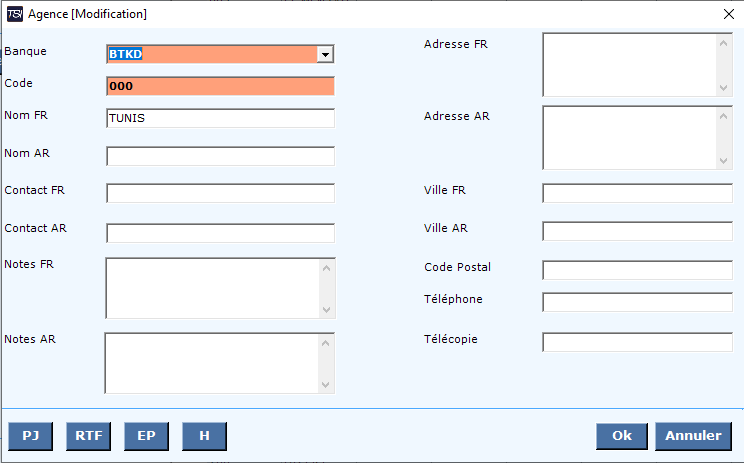This screenshot has width=744, height=463.
Task: Cancel with the Annuler button
Action: 693,435
